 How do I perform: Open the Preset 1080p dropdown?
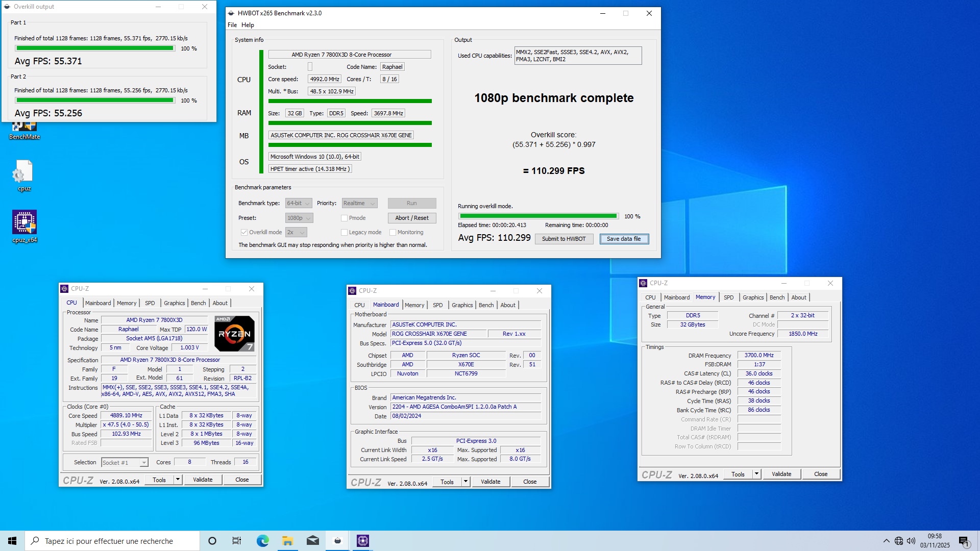pyautogui.click(x=299, y=218)
